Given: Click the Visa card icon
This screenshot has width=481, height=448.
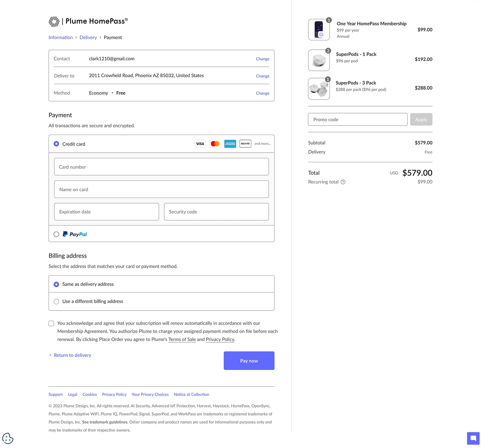Looking at the screenshot, I should tap(200, 144).
